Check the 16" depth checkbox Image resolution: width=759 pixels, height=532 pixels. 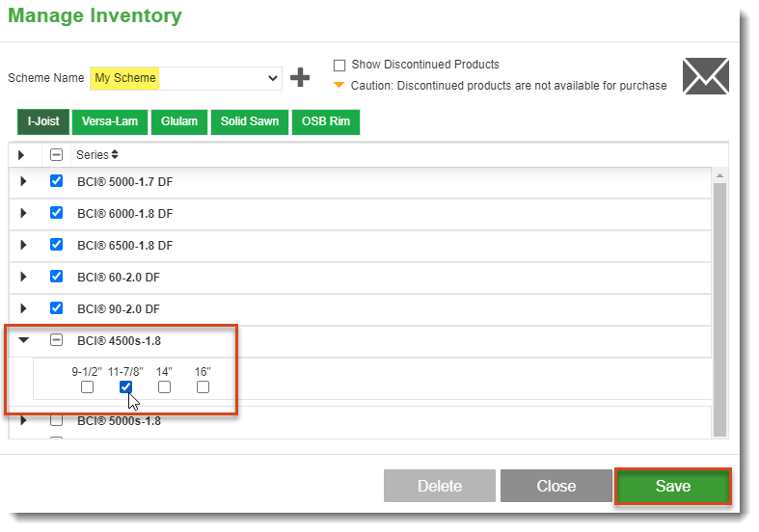coord(203,386)
